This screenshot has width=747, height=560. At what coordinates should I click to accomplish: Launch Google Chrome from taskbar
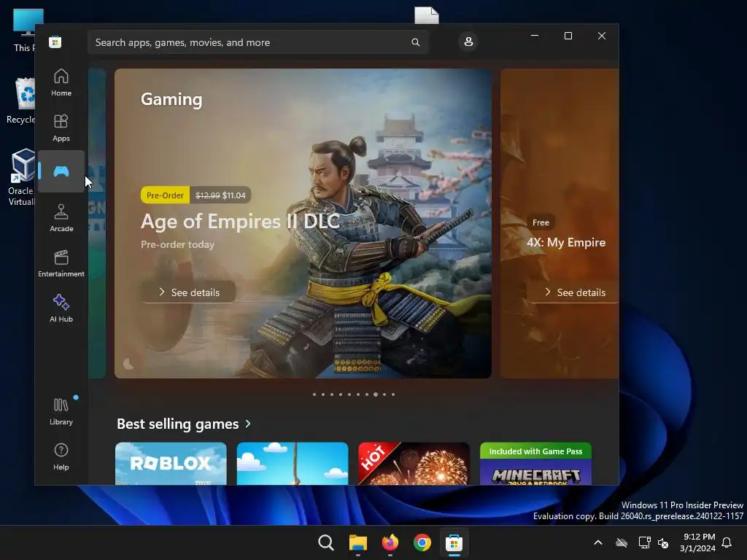(x=422, y=542)
